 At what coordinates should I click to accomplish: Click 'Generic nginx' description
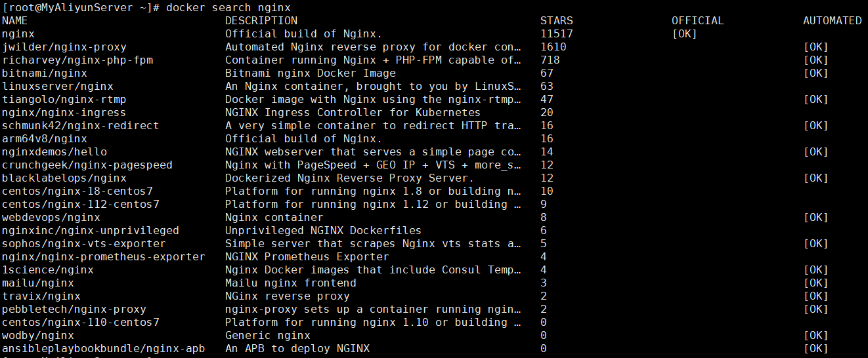268,335
